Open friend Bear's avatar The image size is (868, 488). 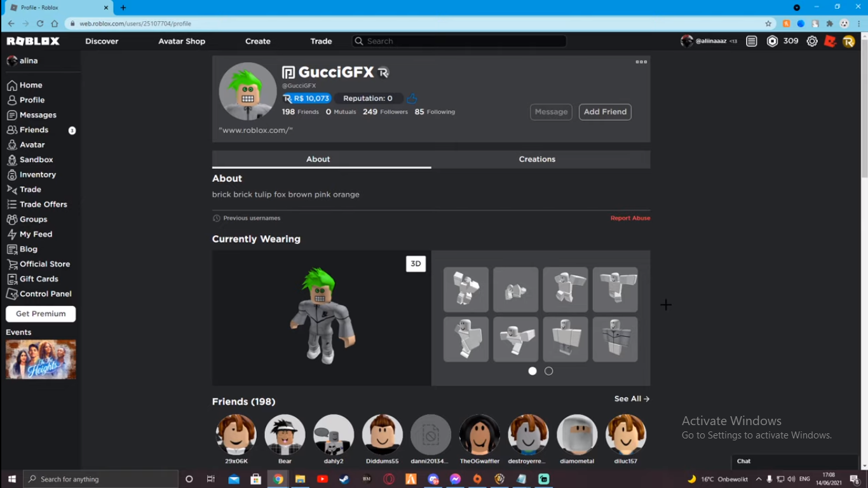pos(285,435)
